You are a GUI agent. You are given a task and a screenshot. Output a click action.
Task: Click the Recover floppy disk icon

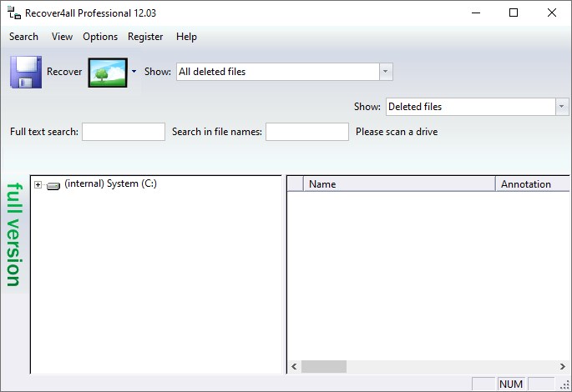tap(26, 72)
